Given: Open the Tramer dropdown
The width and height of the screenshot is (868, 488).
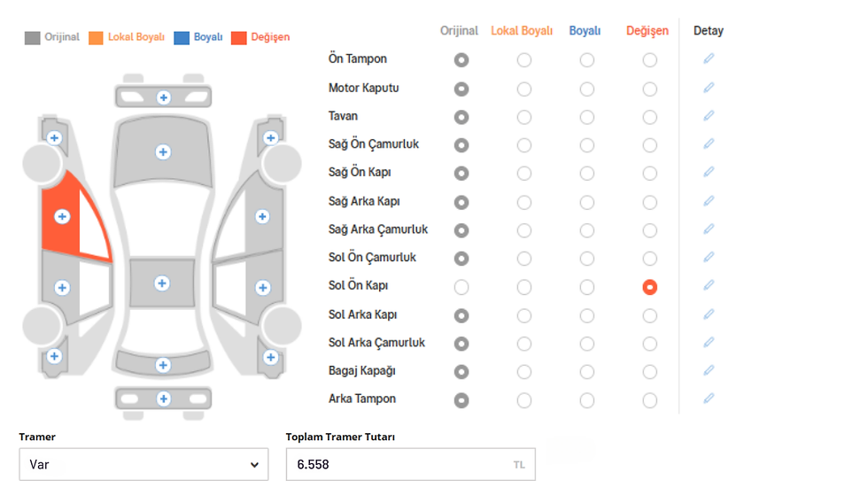Looking at the screenshot, I should point(143,464).
